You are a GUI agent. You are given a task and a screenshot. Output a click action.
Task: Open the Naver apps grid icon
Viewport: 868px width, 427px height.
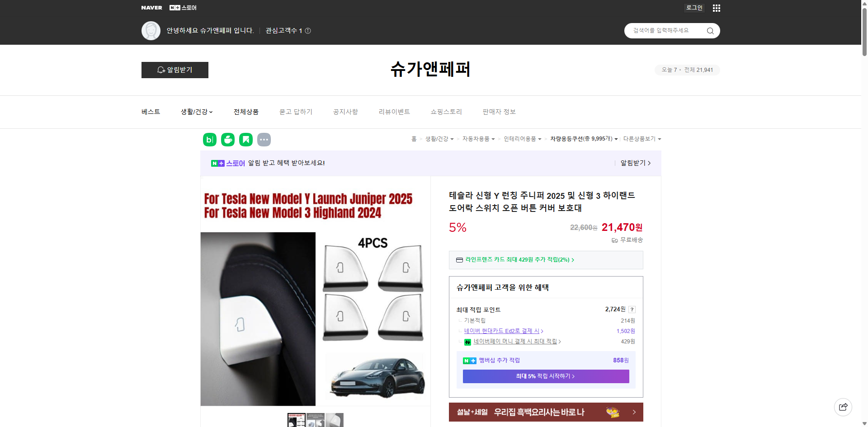716,8
